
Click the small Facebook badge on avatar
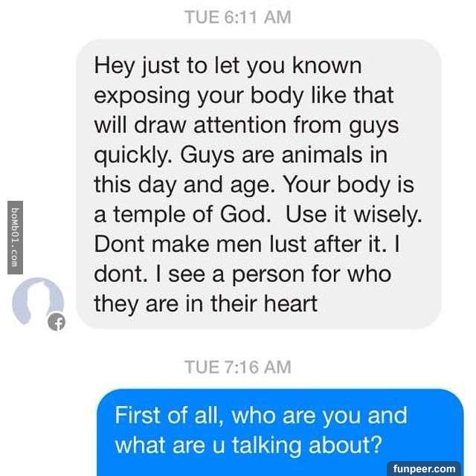[57, 321]
